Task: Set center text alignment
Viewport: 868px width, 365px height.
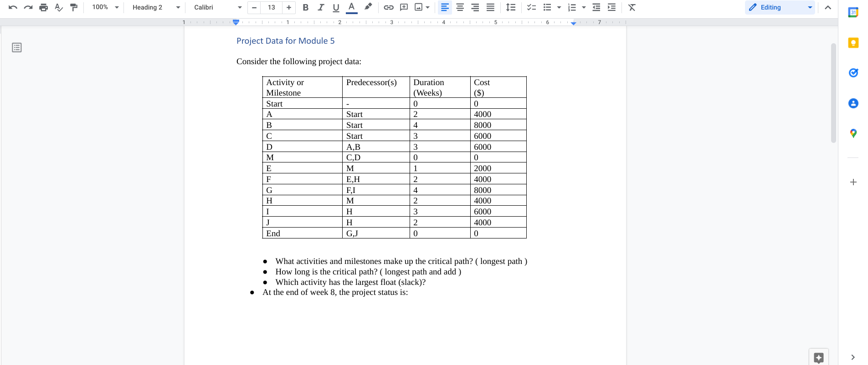Action: tap(460, 7)
